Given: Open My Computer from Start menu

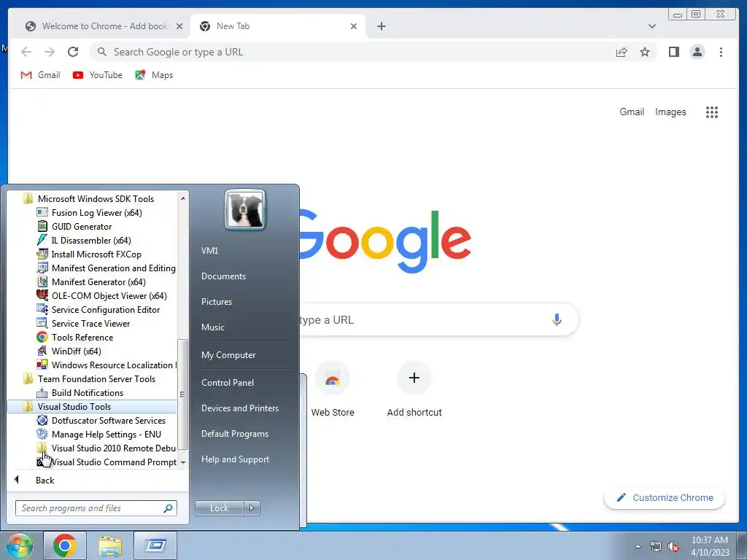Looking at the screenshot, I should tap(228, 355).
